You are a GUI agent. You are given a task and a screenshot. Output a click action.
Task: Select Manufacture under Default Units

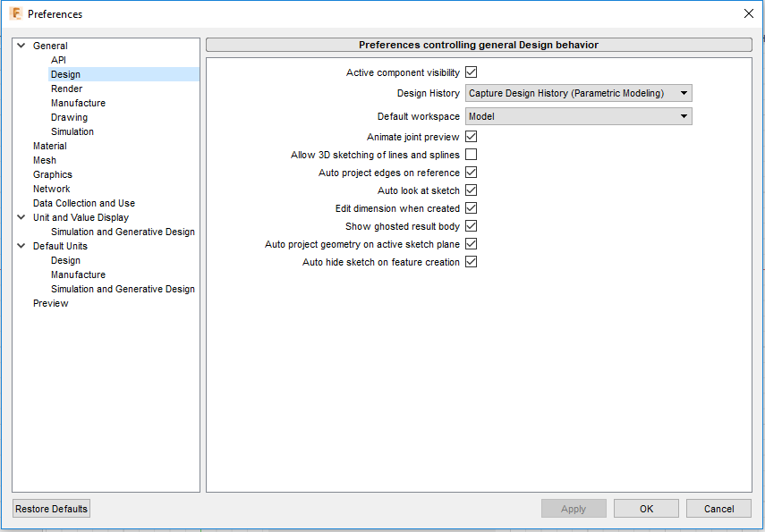78,274
